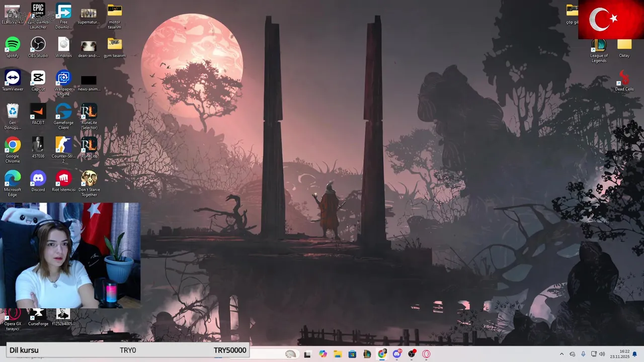Open the RuneLite (Selector) shortcut

[x=89, y=117]
